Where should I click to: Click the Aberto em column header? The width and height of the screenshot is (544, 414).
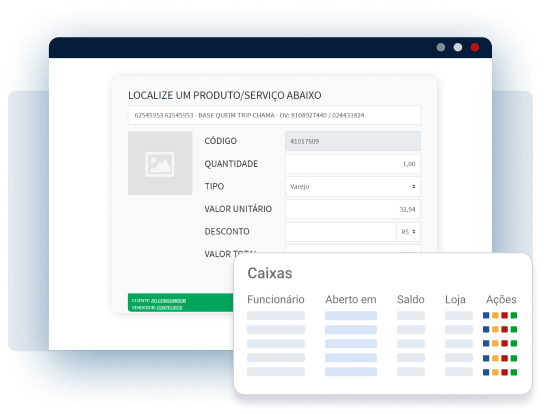coord(351,299)
